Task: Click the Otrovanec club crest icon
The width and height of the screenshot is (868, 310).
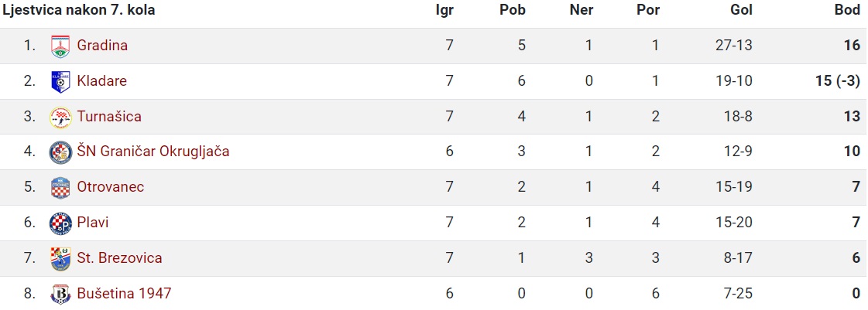Action: pyautogui.click(x=60, y=187)
